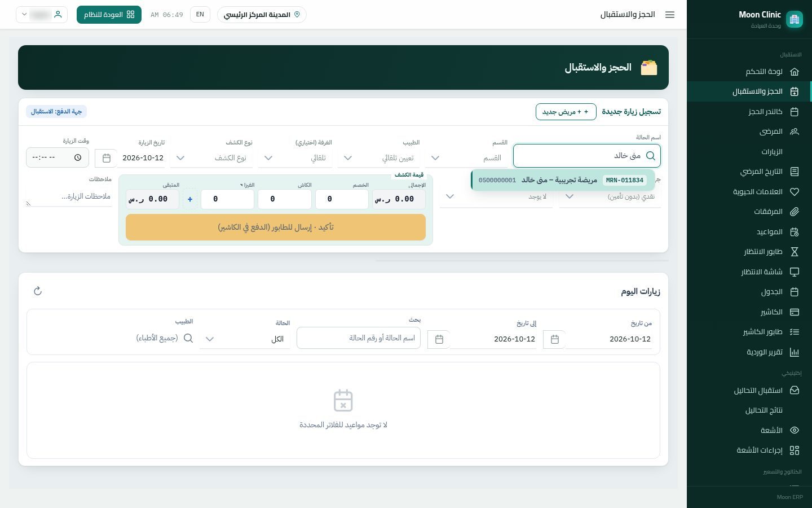Open the الحالة الكل dropdown
This screenshot has height=508, width=812.
click(x=245, y=339)
